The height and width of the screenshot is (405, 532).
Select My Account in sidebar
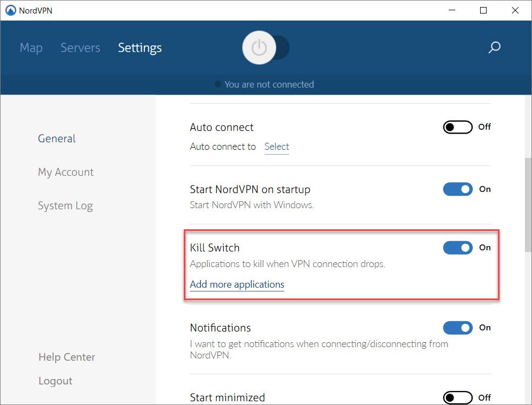(66, 172)
